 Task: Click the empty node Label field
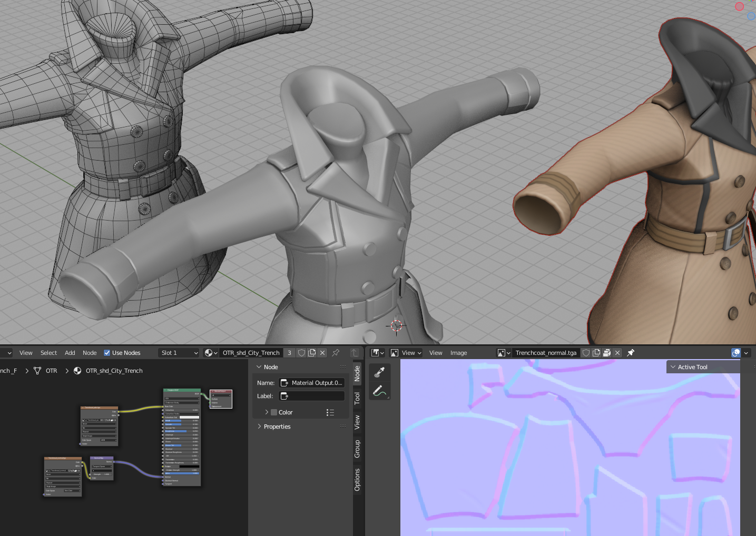coord(311,396)
